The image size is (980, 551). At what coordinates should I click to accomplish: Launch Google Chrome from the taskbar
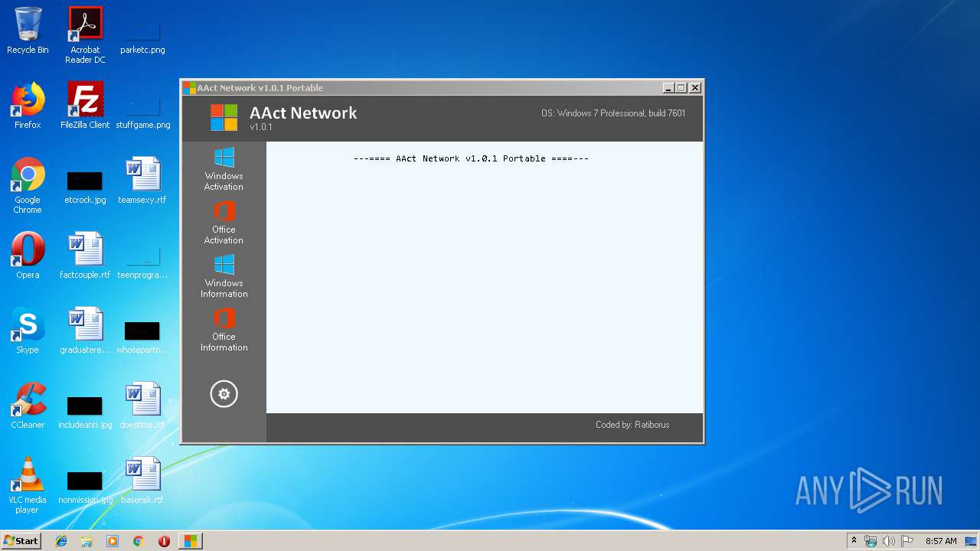pos(139,541)
